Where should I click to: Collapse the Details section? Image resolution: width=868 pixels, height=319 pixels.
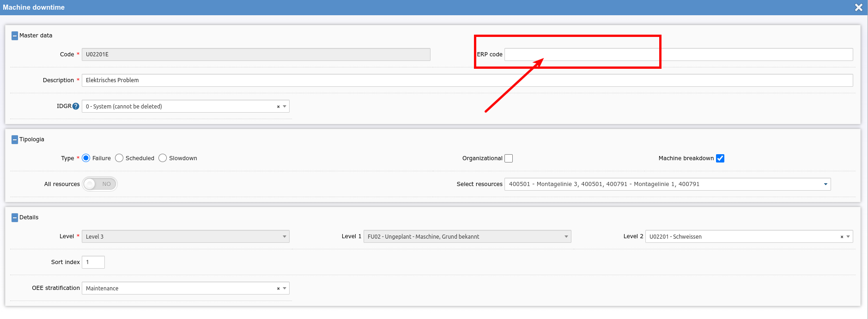[15, 217]
